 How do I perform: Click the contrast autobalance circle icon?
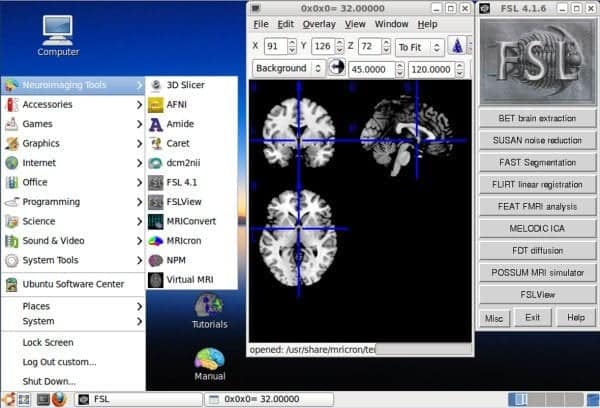click(337, 67)
